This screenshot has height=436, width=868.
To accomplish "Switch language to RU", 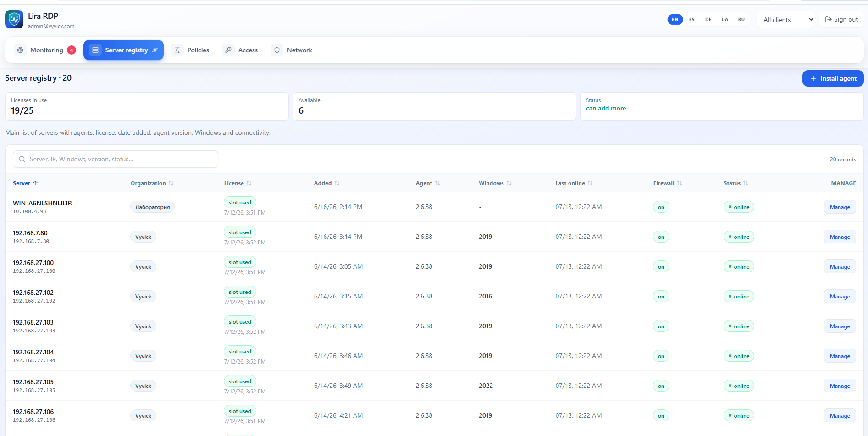I will point(741,19).
